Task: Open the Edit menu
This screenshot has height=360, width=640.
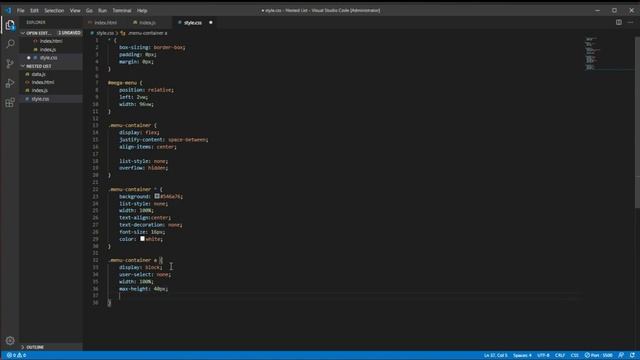Action: tap(34, 10)
